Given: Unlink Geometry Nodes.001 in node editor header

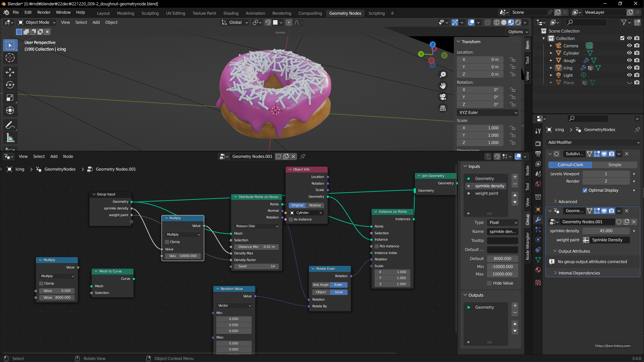Looking at the screenshot, I should coord(293,156).
